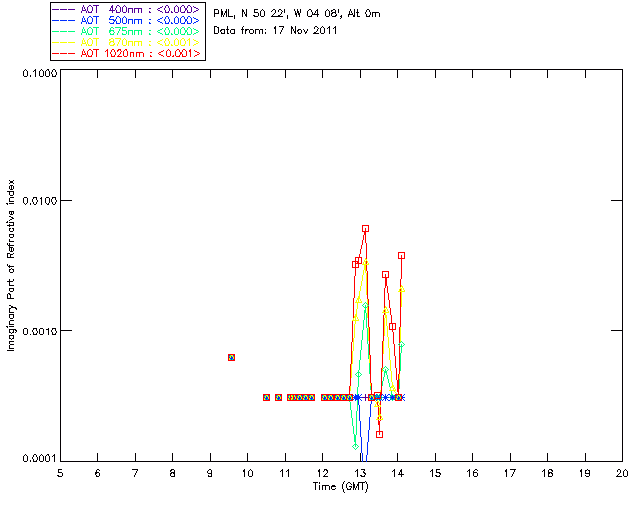Click the 'AOT 870nm : <0.001>' legend entry

click(x=128, y=42)
